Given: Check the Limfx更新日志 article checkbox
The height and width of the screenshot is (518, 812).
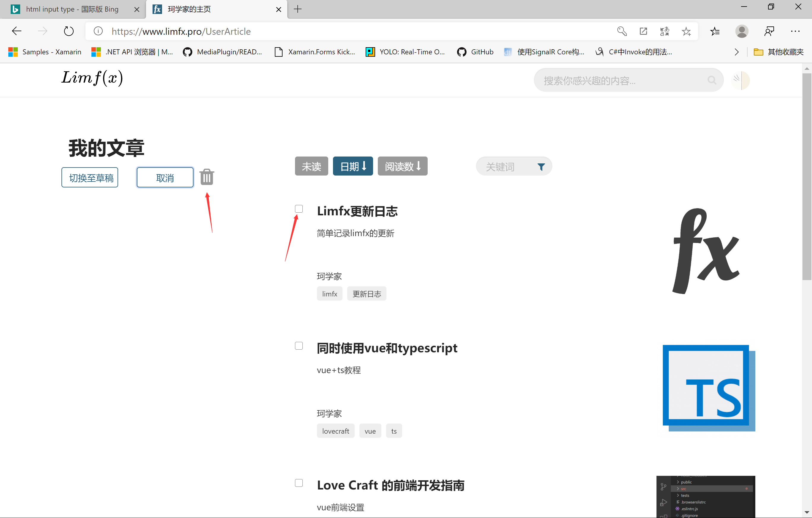Looking at the screenshot, I should pyautogui.click(x=299, y=209).
